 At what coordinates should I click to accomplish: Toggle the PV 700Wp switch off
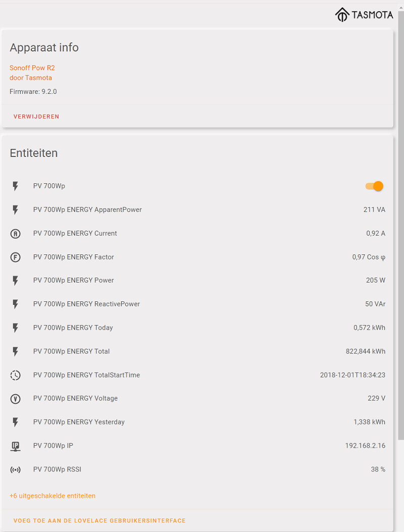pyautogui.click(x=374, y=186)
